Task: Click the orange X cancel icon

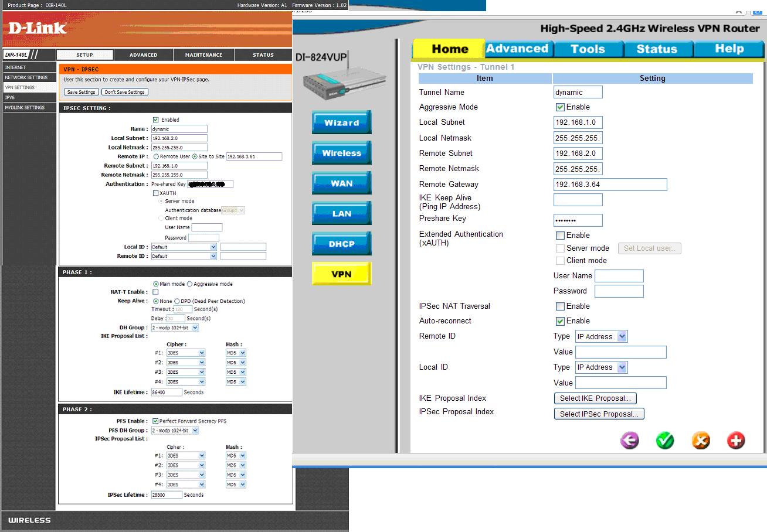Action: [x=700, y=441]
